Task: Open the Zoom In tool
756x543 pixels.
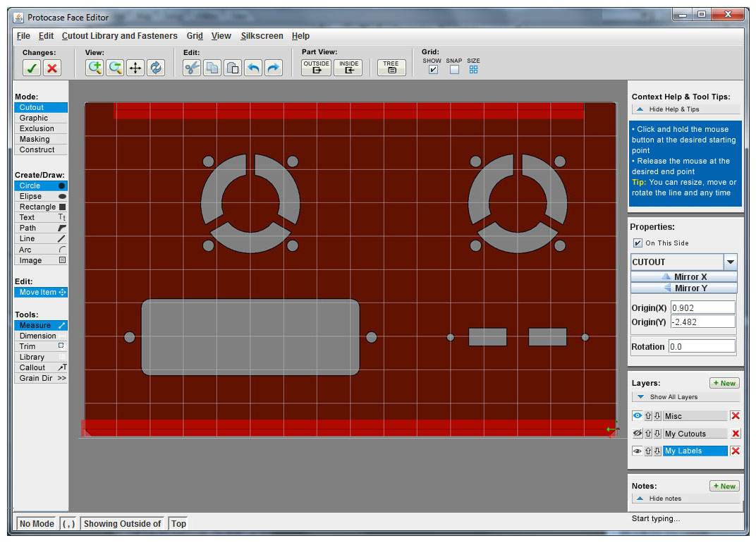Action: coord(94,67)
